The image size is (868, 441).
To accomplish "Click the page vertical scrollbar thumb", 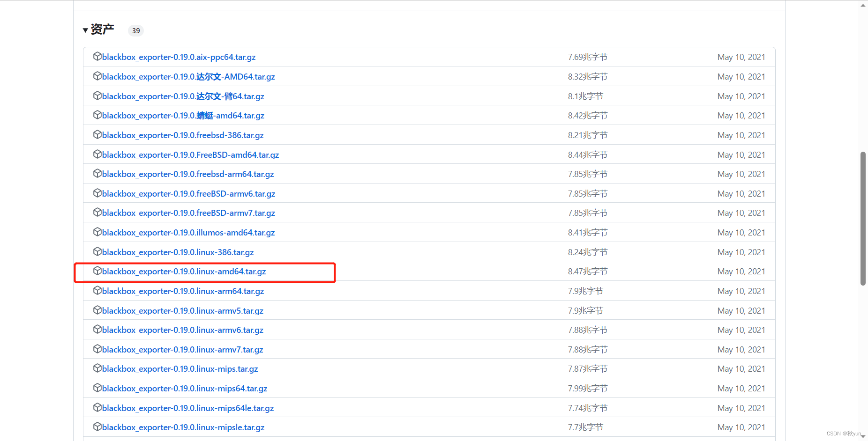I will (863, 218).
